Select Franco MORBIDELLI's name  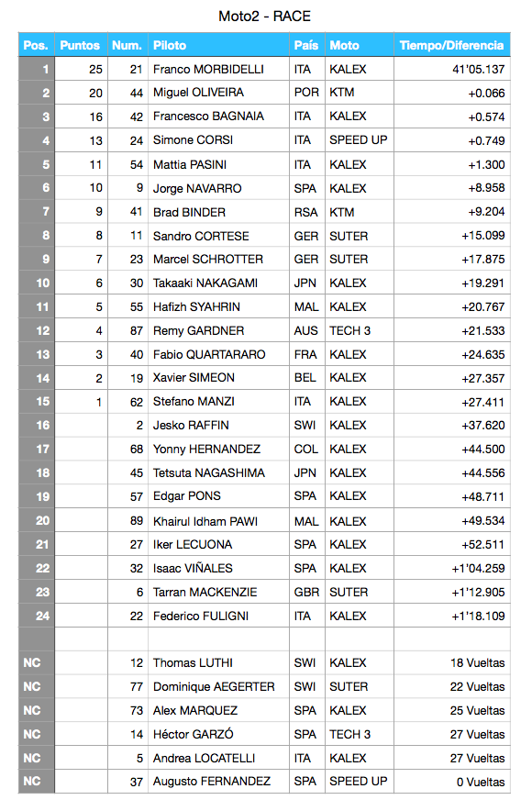click(208, 70)
